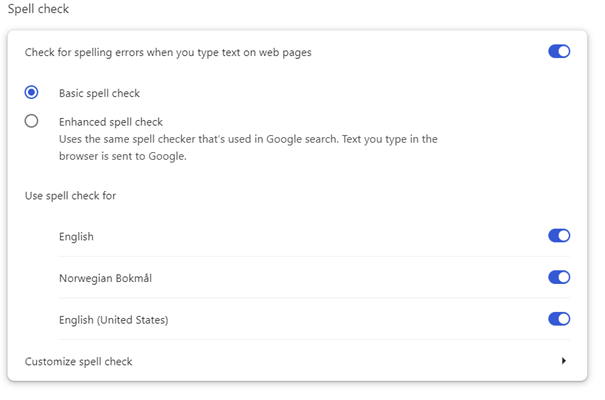The width and height of the screenshot is (605, 400).
Task: Turn off English (United States) spell check
Action: 559,319
